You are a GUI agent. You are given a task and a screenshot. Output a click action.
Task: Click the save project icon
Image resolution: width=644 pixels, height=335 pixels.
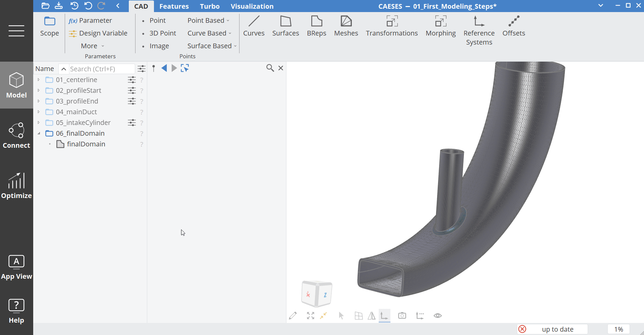click(59, 6)
